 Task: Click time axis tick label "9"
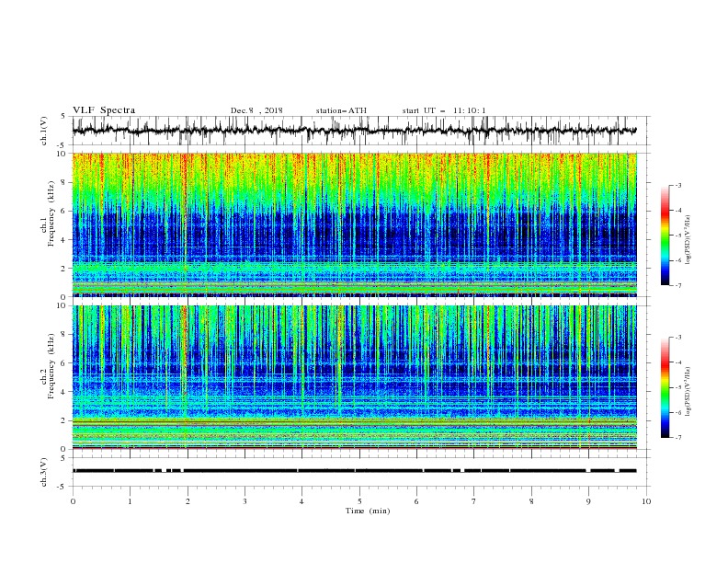588,502
